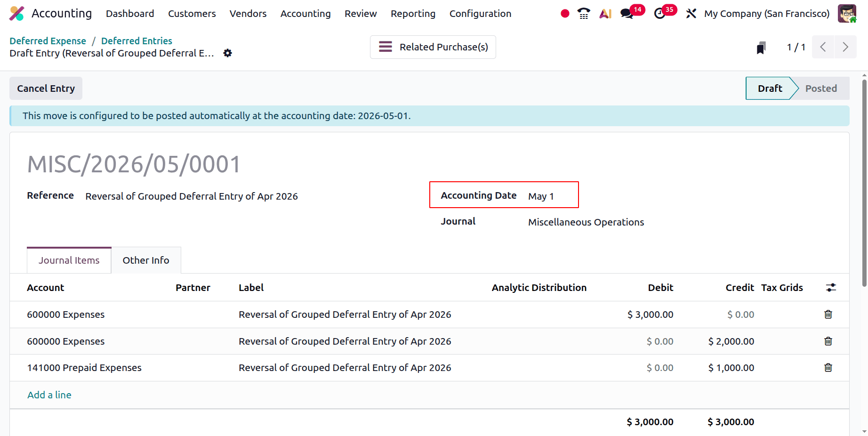Delete the Prepaid Expenses line
Viewport: 868px width, 436px height.
(828, 368)
